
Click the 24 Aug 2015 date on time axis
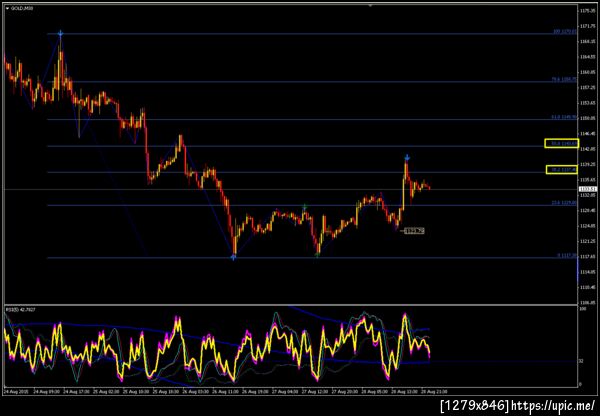click(x=15, y=392)
